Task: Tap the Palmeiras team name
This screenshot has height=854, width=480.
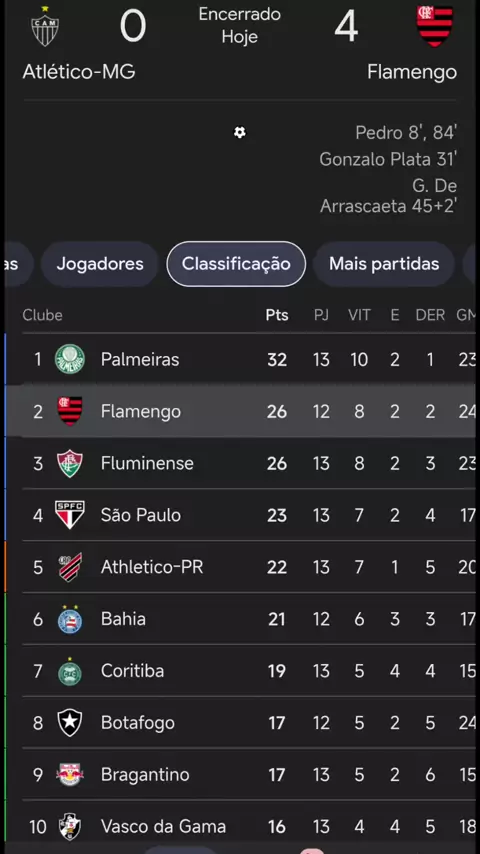Action: point(140,359)
